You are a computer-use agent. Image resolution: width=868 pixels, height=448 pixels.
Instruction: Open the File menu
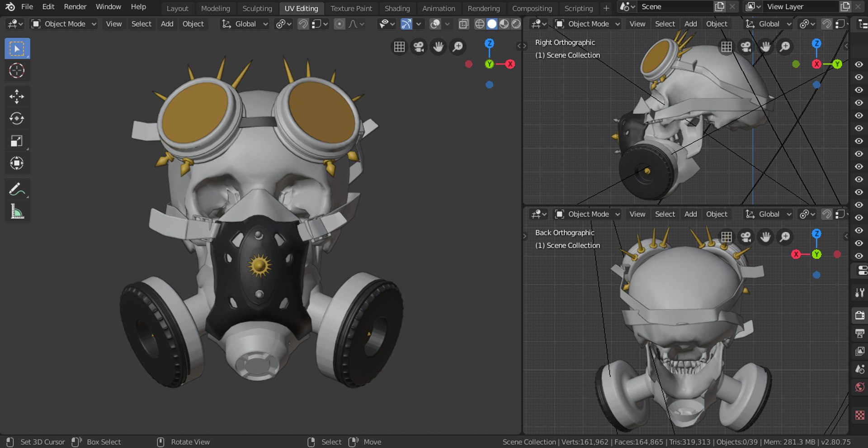tap(27, 7)
